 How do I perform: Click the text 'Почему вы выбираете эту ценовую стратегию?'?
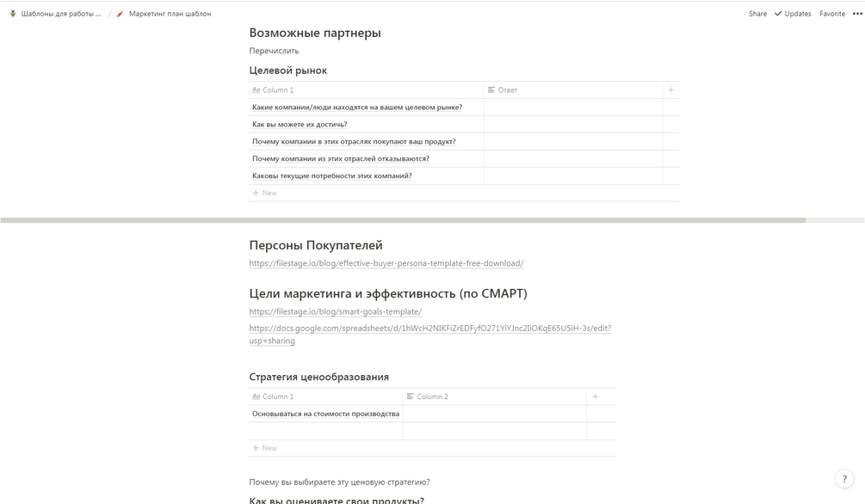coord(339,482)
